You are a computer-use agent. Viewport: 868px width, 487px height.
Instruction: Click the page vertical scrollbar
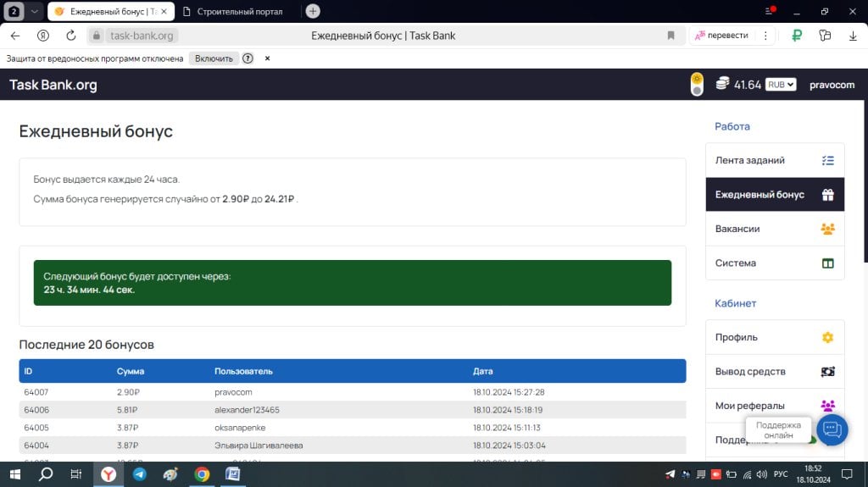tap(865, 183)
